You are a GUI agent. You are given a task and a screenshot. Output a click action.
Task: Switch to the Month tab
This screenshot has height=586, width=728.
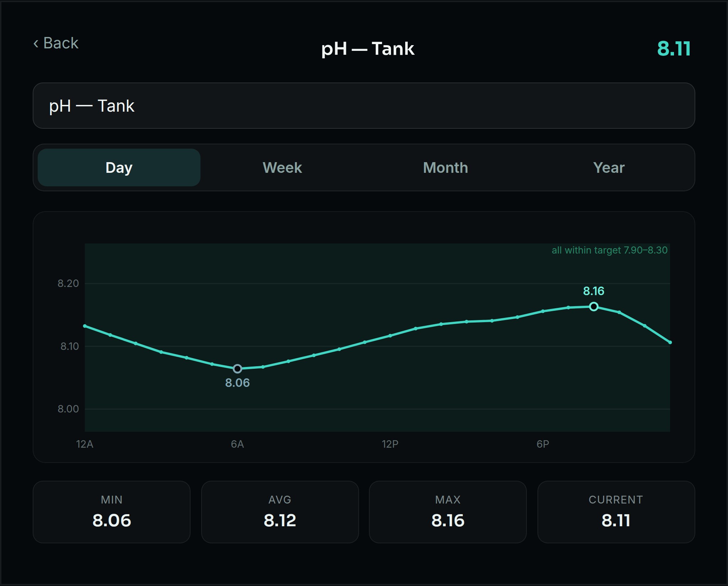pos(445,167)
